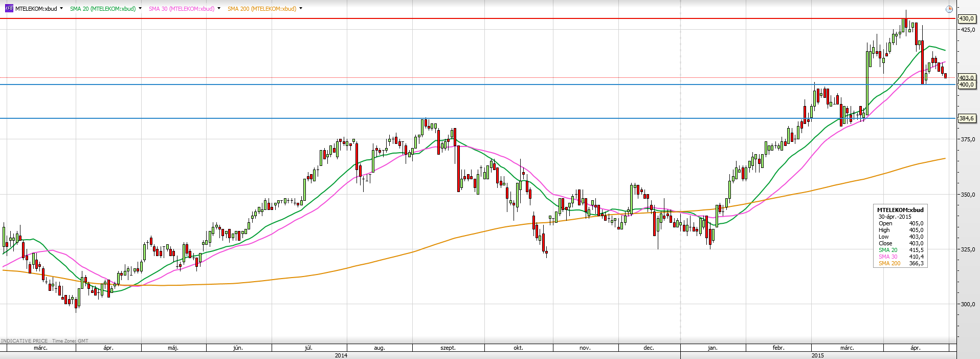Viewport: 980px width, 359px height.
Task: Click the okt. month label
Action: pyautogui.click(x=518, y=348)
